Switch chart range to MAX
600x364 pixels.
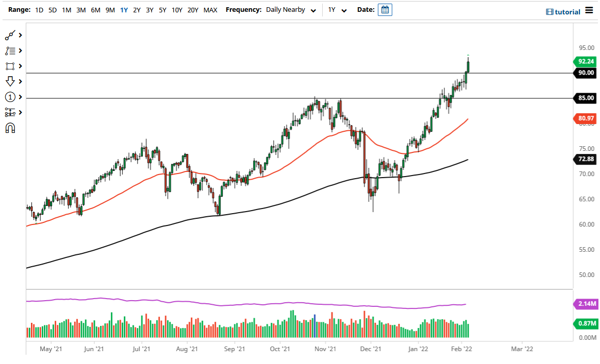210,9
